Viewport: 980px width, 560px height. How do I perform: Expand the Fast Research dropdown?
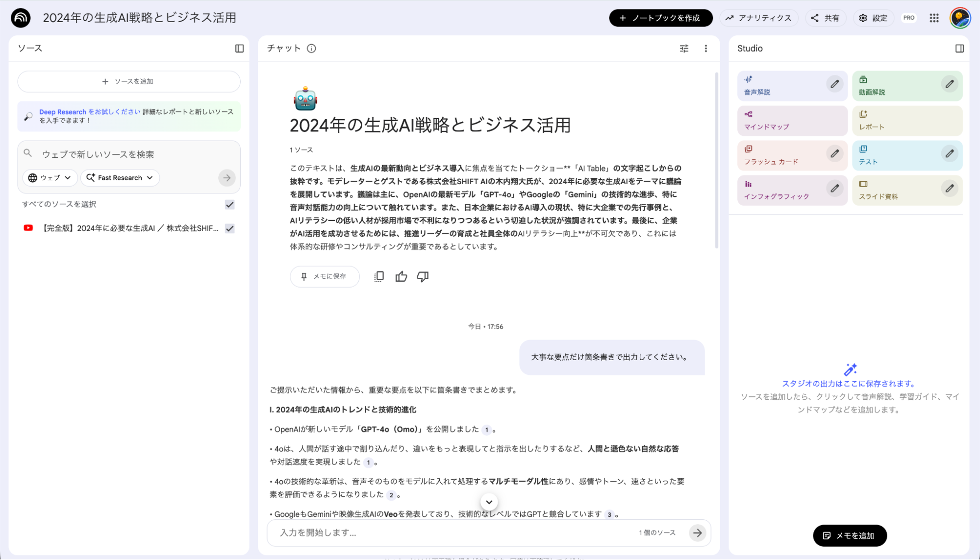120,178
